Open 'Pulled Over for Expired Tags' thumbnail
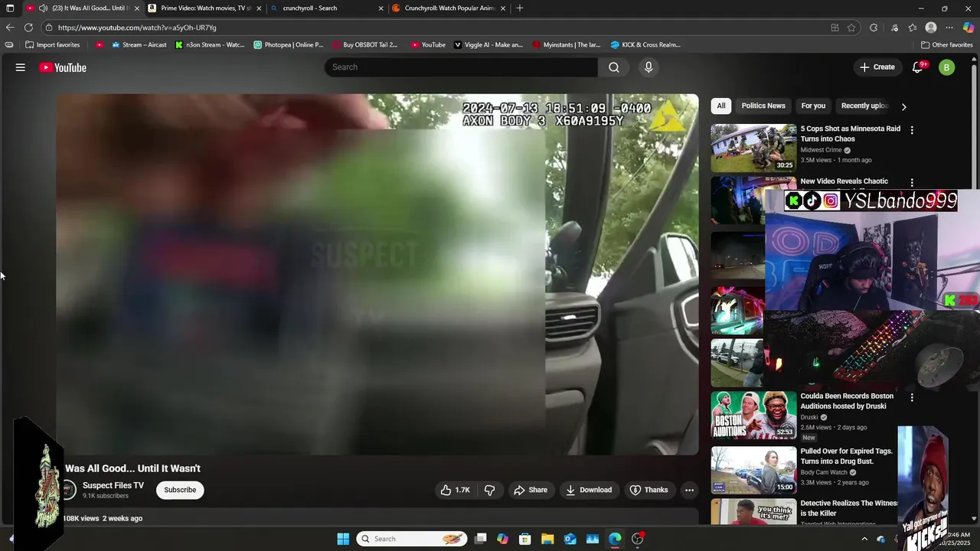 [x=753, y=469]
